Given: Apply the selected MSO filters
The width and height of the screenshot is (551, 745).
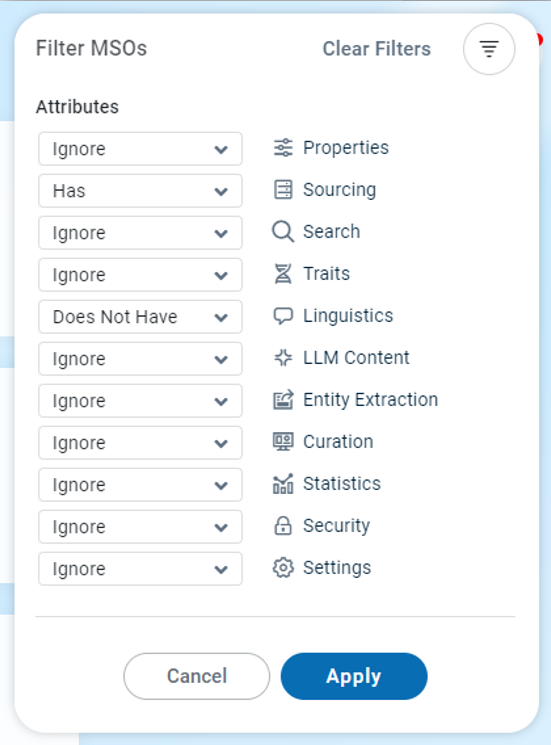Looking at the screenshot, I should [x=354, y=676].
